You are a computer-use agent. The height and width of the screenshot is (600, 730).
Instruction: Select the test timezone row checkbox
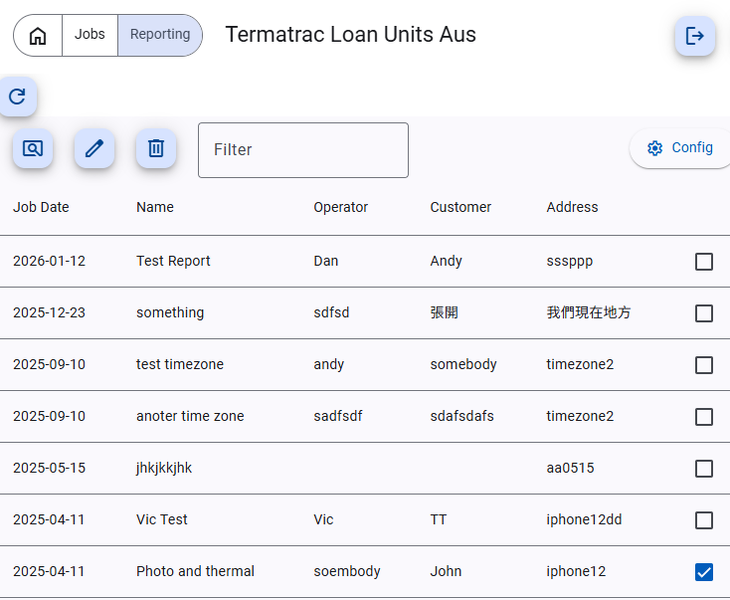tap(704, 365)
